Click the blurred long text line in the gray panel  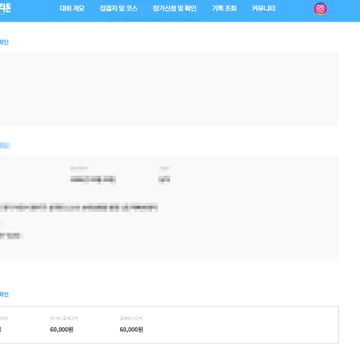pyautogui.click(x=79, y=208)
